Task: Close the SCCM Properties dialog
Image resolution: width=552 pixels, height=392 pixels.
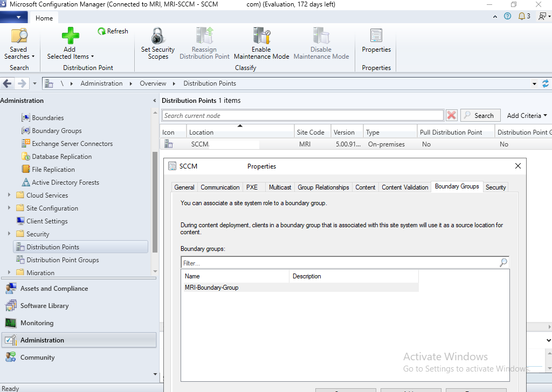Action: point(518,166)
